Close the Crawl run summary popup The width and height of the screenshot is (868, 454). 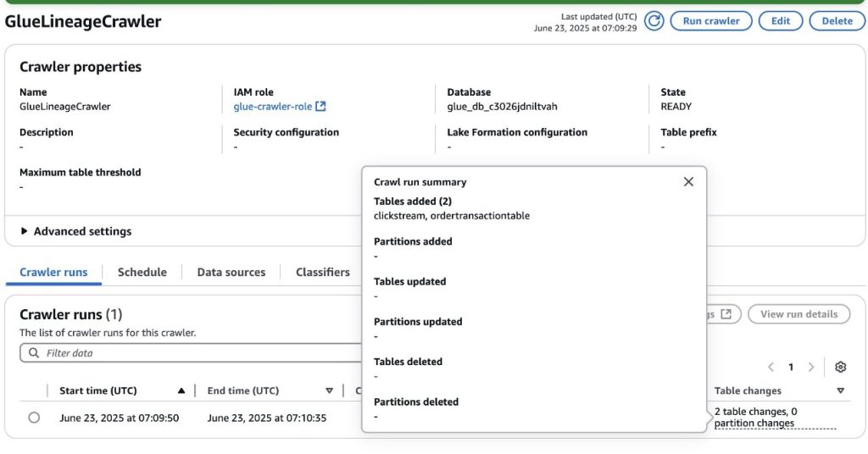click(x=688, y=182)
